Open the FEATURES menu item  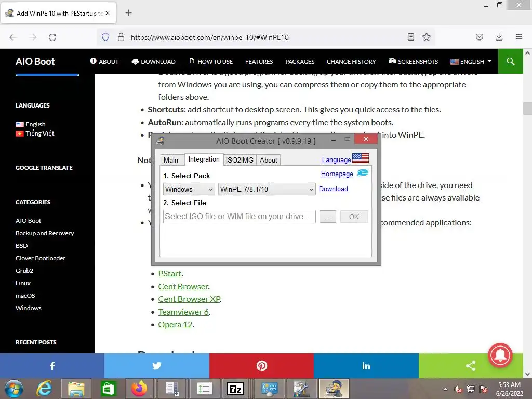tap(259, 62)
